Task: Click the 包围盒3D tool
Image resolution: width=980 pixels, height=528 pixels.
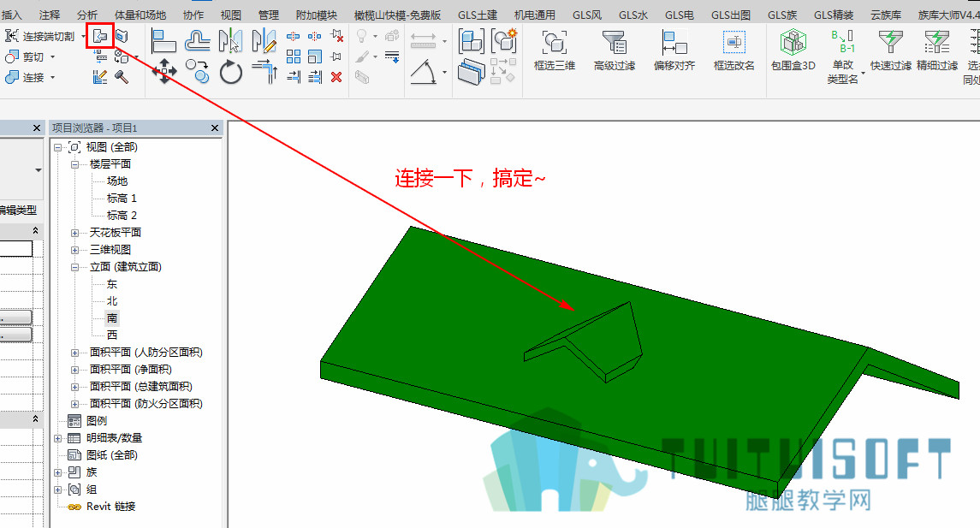Action: coord(793,50)
